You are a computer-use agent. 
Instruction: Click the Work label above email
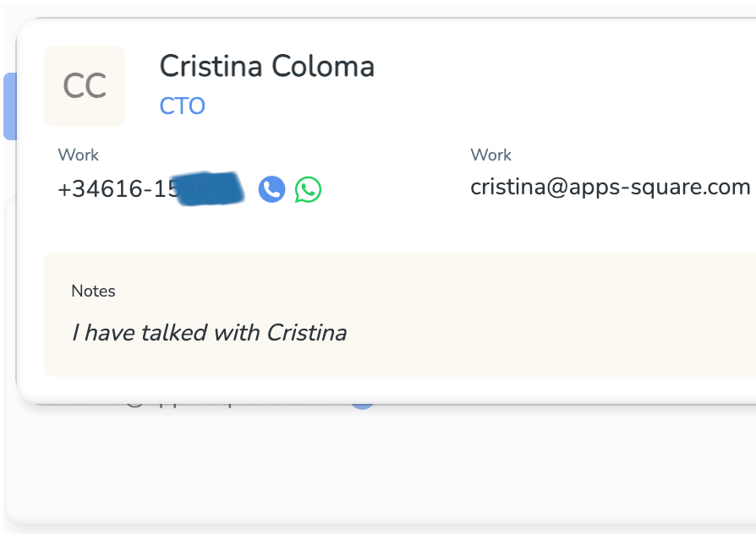pyautogui.click(x=490, y=155)
